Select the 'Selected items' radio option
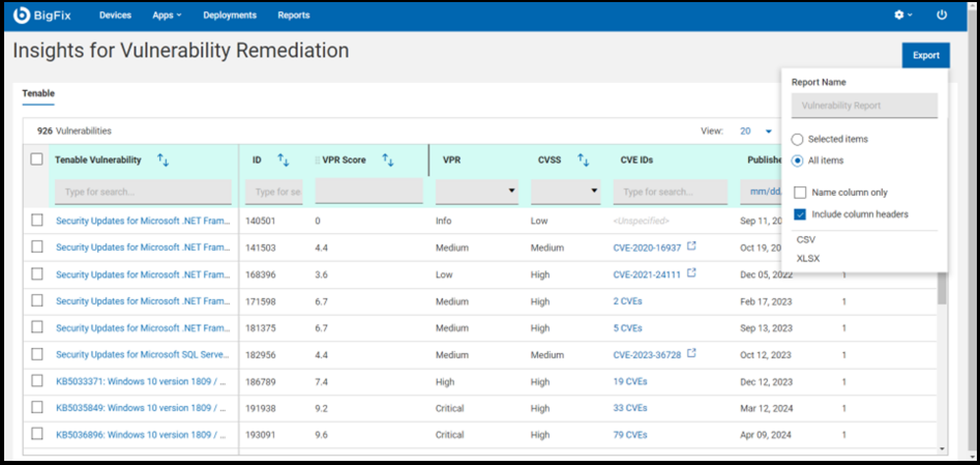 click(x=797, y=139)
